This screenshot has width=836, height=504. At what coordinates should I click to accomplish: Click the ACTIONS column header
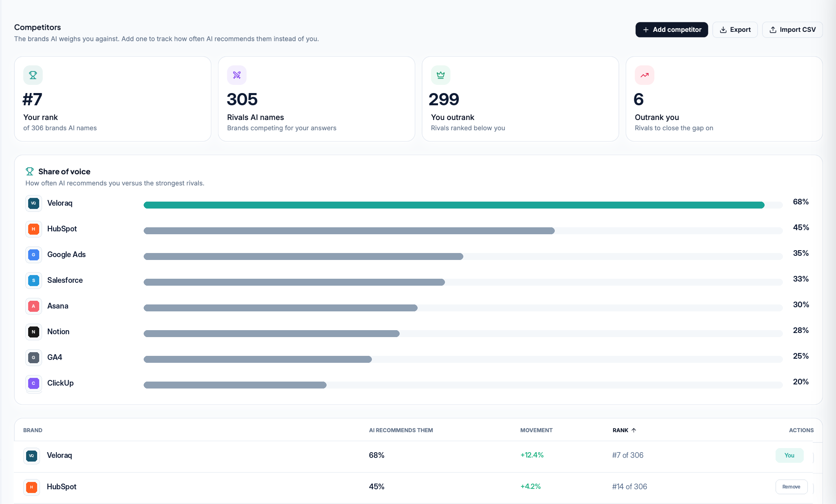tap(801, 430)
